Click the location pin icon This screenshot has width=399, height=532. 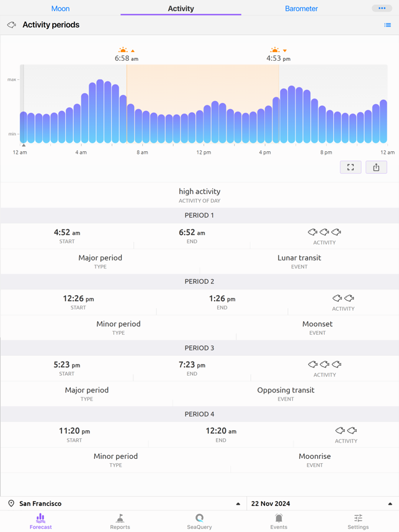(11, 503)
